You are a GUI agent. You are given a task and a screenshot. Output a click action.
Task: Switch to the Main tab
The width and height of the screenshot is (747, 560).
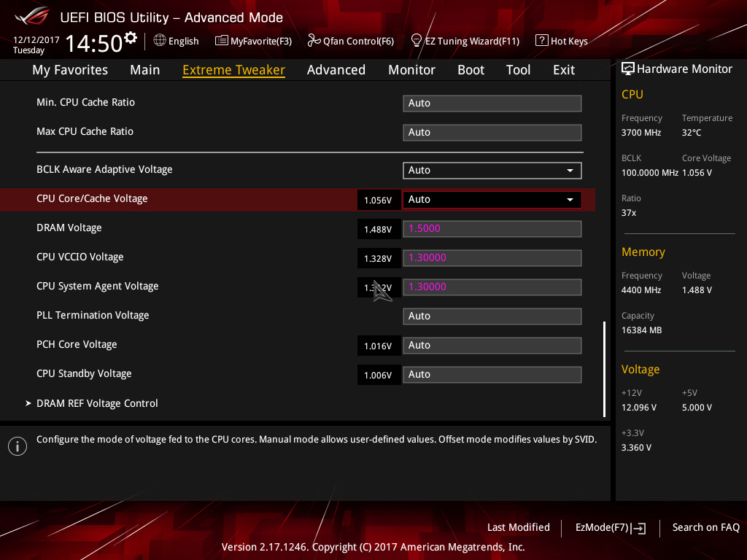pyautogui.click(x=145, y=70)
